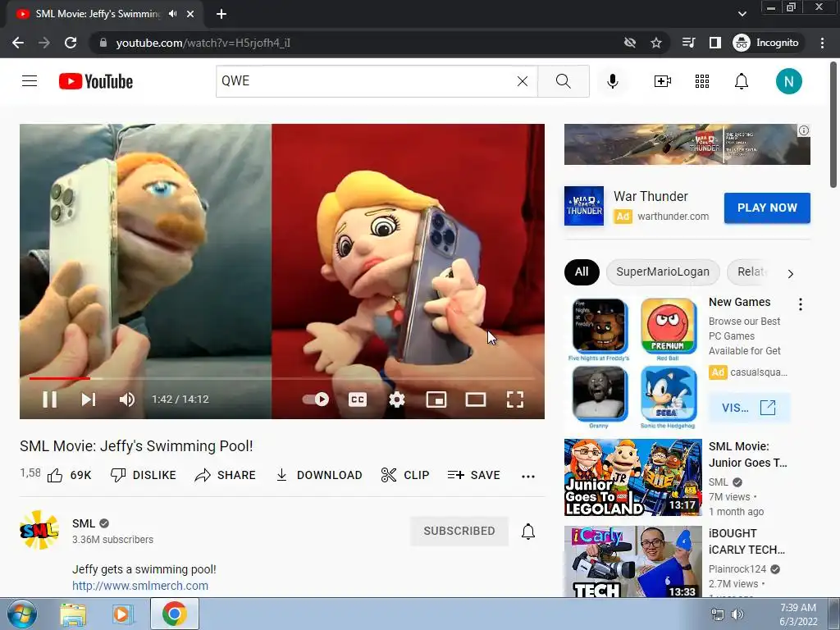Run search with magnifier button
The height and width of the screenshot is (630, 840).
(563, 81)
